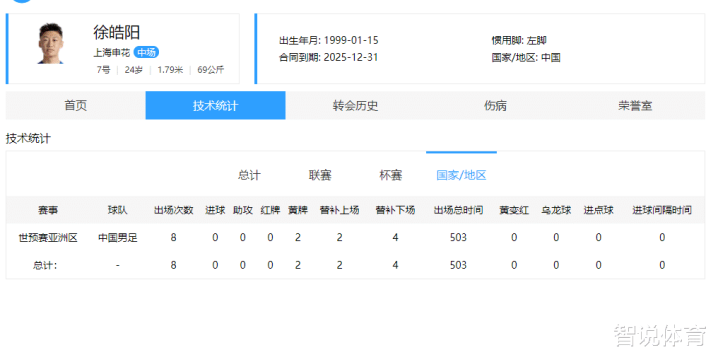View the 荣誉室 tab
The width and height of the screenshot is (718, 362).
pyautogui.click(x=635, y=106)
